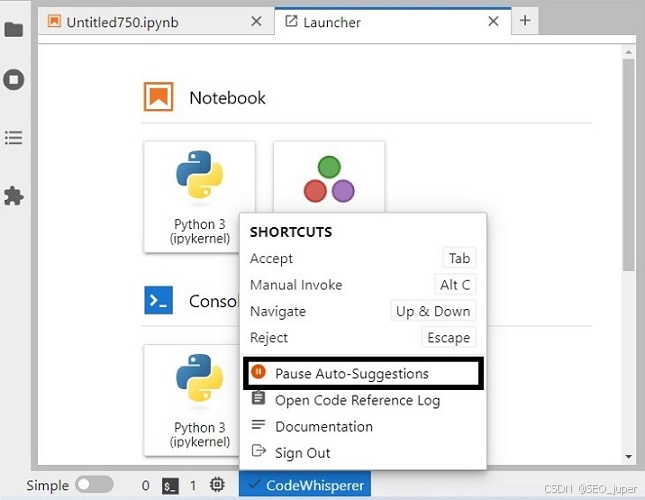This screenshot has width=645, height=500.
Task: Select Sign Out menu entry
Action: (363, 453)
